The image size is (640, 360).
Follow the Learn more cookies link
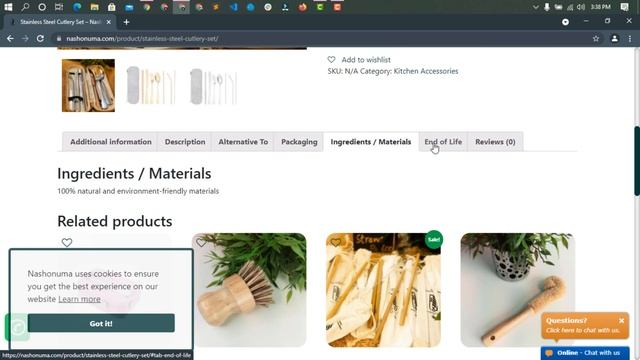(79, 299)
